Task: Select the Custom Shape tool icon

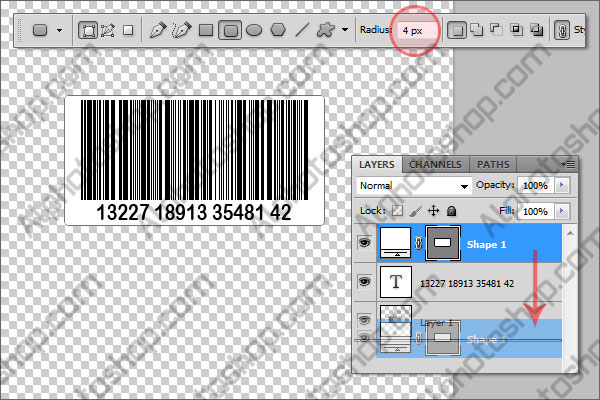Action: (x=325, y=30)
